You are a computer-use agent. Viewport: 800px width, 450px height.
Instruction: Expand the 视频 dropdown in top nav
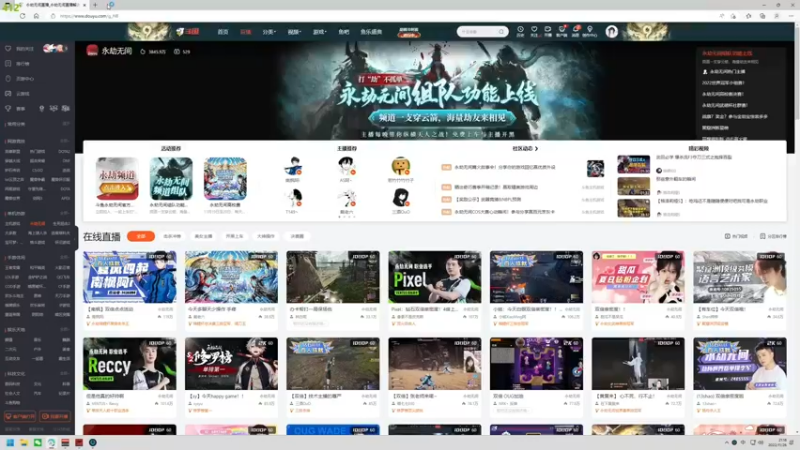click(294, 32)
